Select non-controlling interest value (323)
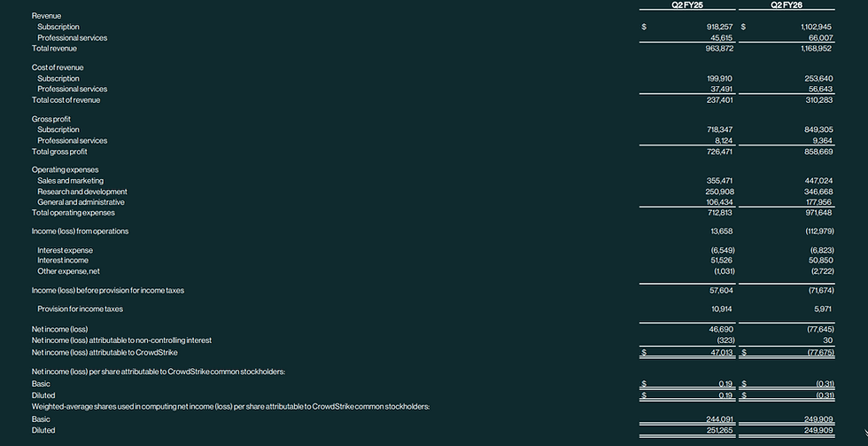The width and height of the screenshot is (868, 446). click(725, 340)
